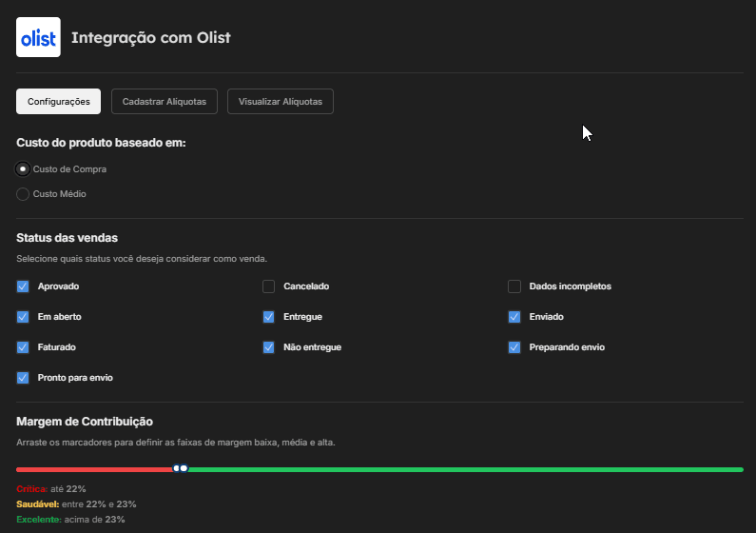Uncheck the Em aberto checkbox
The height and width of the screenshot is (533, 756).
[x=23, y=317]
